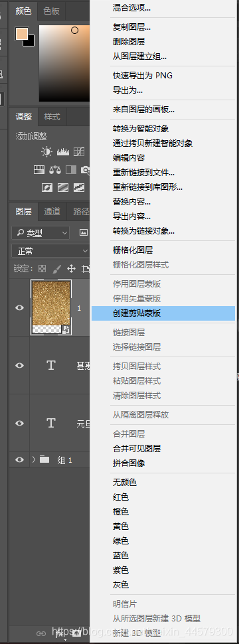This screenshot has width=239, height=644.
Task: Add an Invert adjustment layer
Action: (47, 188)
